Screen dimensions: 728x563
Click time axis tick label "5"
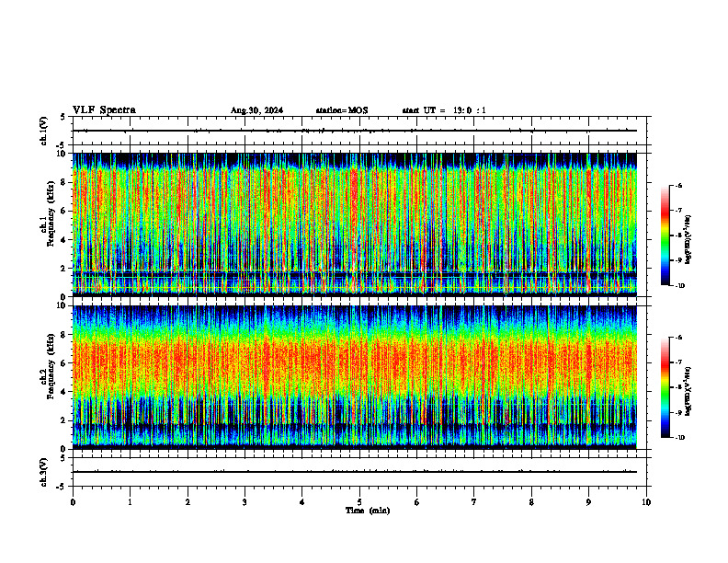point(359,502)
